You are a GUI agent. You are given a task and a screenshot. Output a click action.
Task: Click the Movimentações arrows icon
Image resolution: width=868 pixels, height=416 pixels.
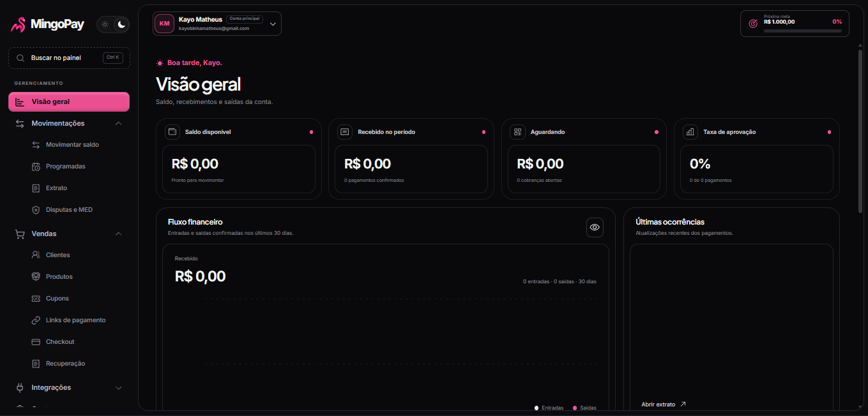20,123
